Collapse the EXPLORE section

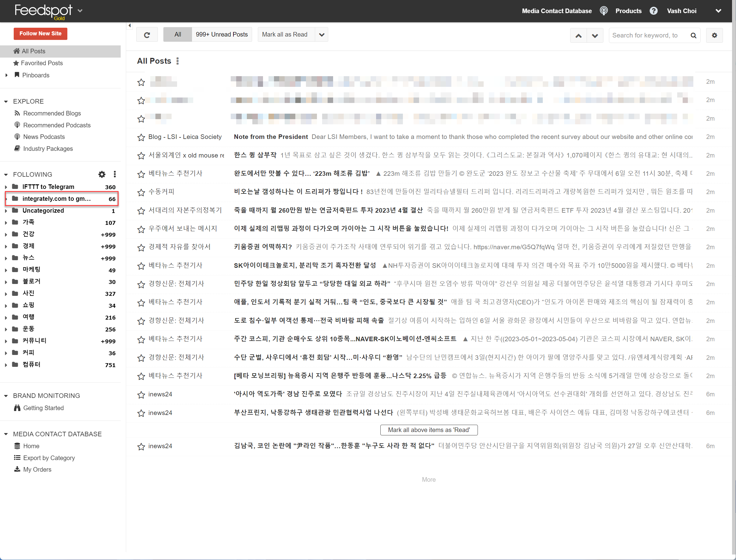[6, 101]
